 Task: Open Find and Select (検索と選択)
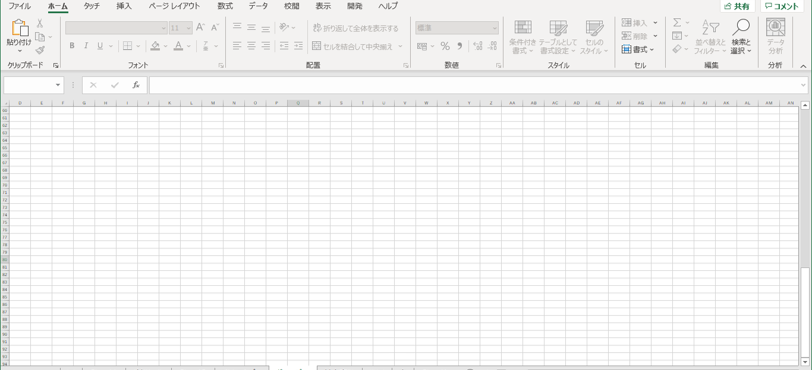(741, 37)
